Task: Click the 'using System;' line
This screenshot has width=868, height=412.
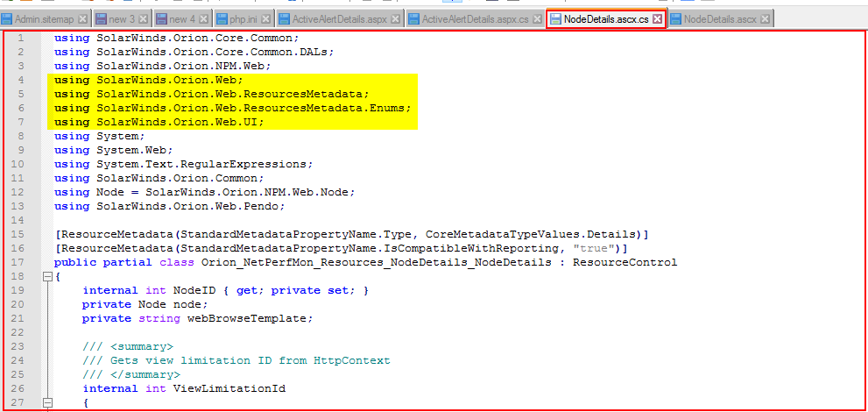Action: 100,136
